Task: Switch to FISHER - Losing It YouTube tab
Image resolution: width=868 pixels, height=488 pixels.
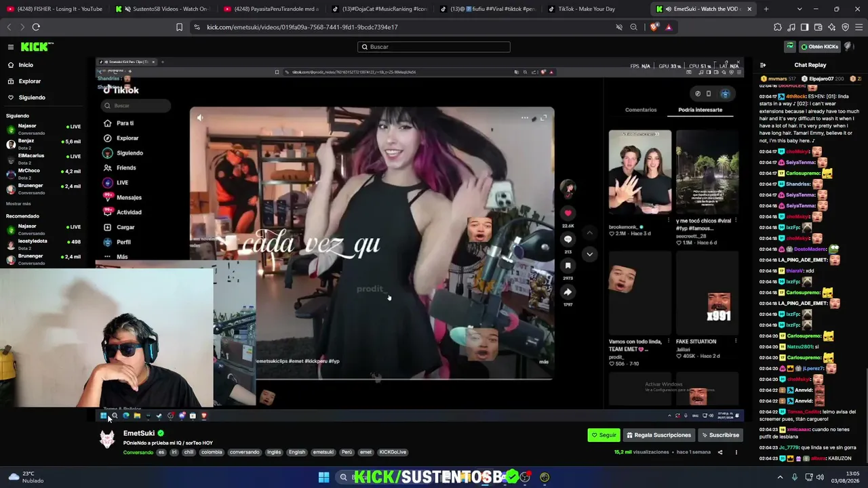Action: [x=54, y=9]
